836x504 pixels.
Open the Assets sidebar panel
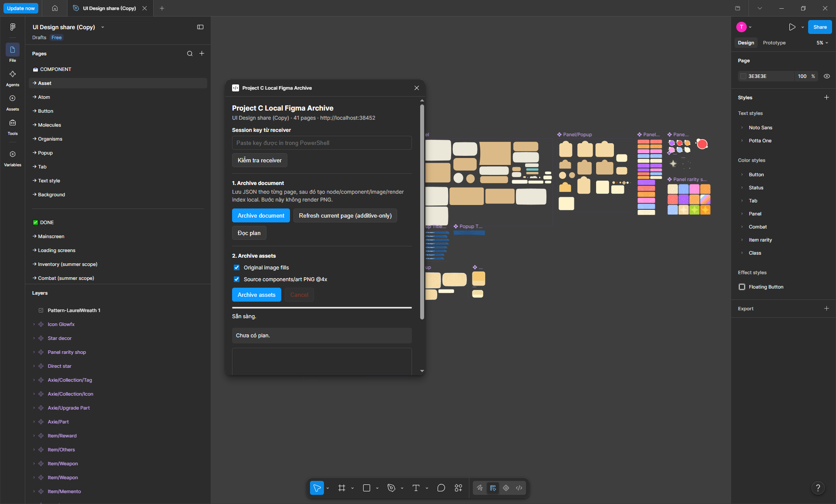tap(13, 102)
